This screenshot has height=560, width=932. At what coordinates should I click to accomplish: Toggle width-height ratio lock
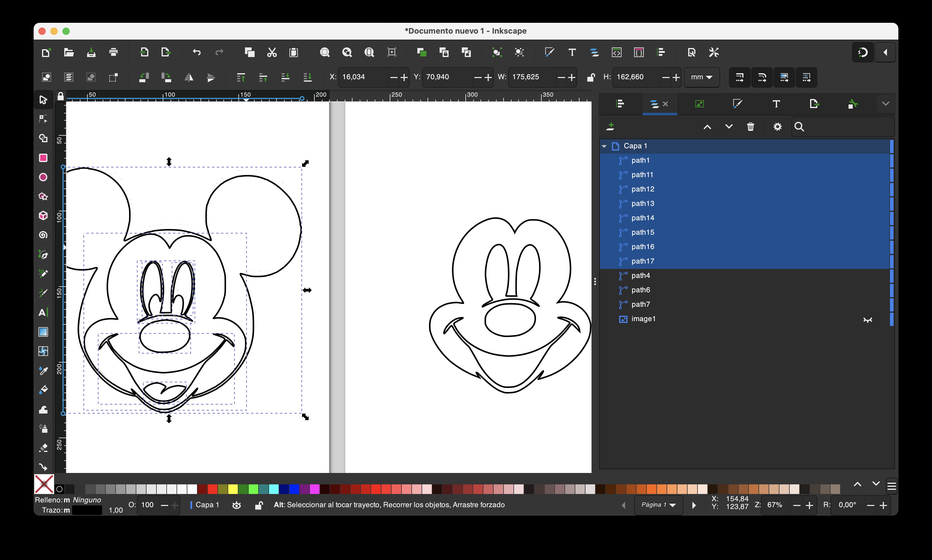(591, 77)
